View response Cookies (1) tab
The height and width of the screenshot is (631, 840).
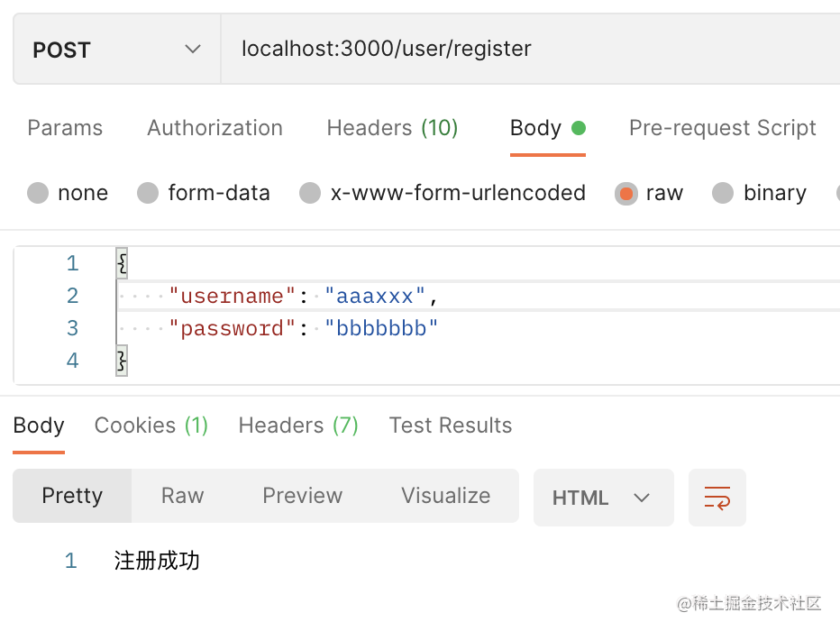pyautogui.click(x=151, y=425)
